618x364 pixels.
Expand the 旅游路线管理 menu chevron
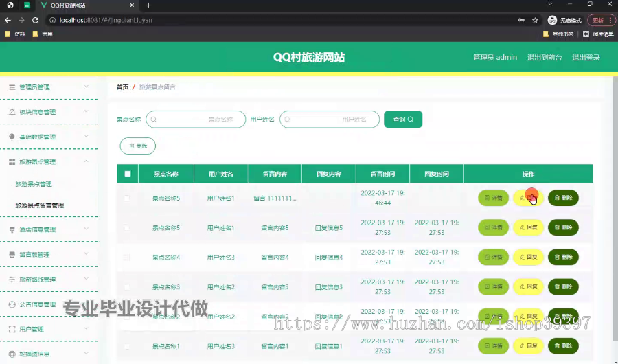tap(87, 278)
